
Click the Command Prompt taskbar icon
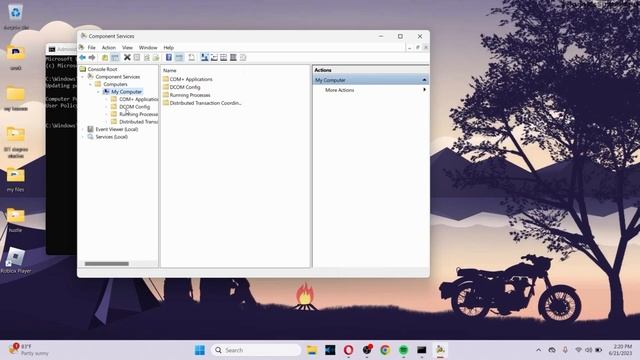click(x=422, y=350)
